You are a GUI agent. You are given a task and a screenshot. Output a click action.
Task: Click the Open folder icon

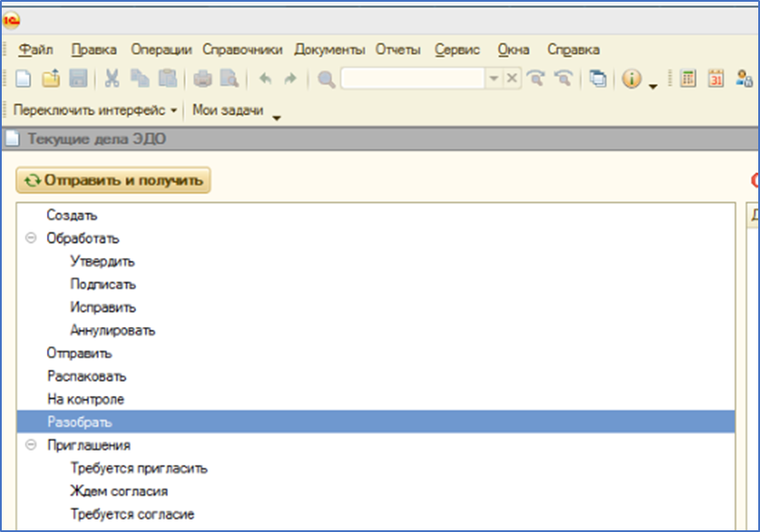tap(51, 79)
